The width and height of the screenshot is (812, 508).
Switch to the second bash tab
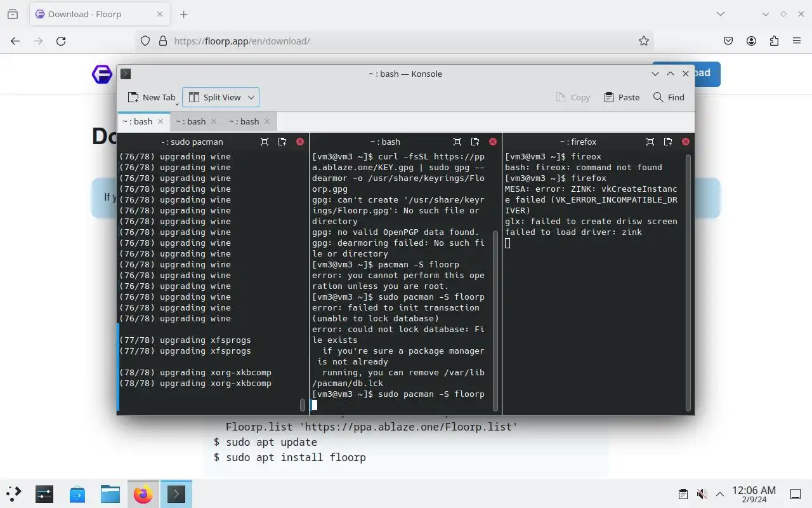(x=190, y=121)
